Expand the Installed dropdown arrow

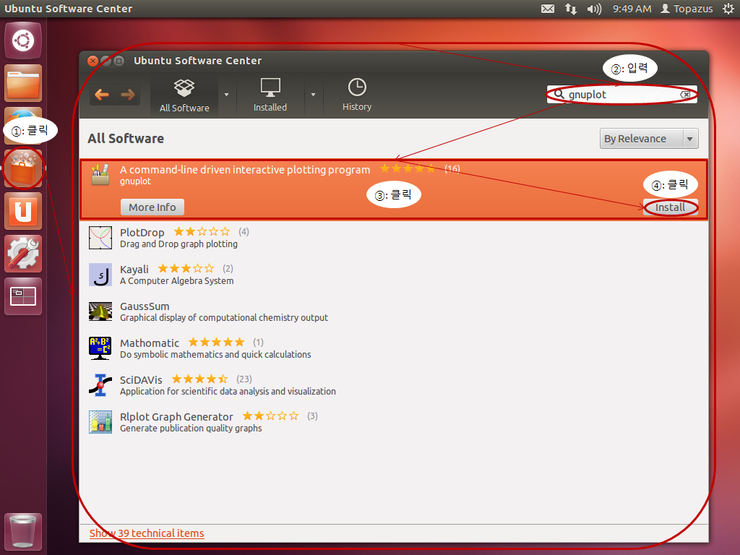[313, 95]
